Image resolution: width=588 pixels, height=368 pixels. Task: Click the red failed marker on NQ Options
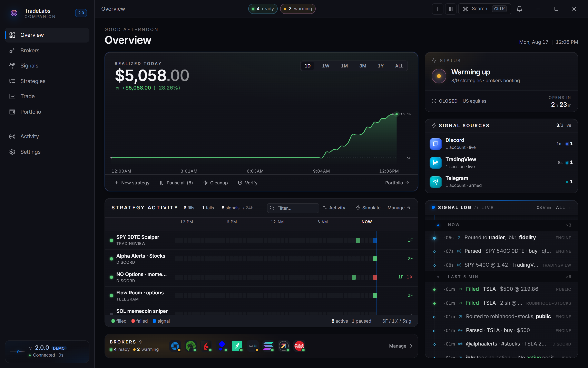[x=375, y=277]
